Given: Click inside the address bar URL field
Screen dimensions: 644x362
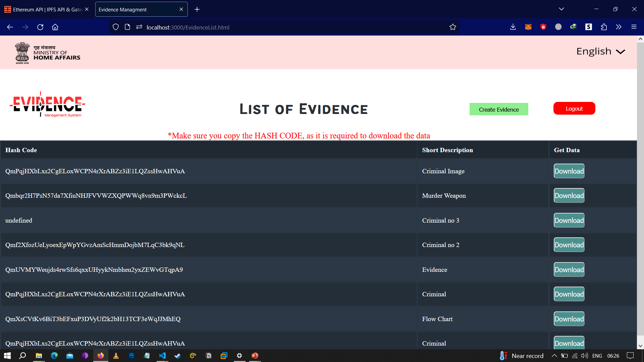Looking at the screenshot, I should pyautogui.click(x=235, y=27).
